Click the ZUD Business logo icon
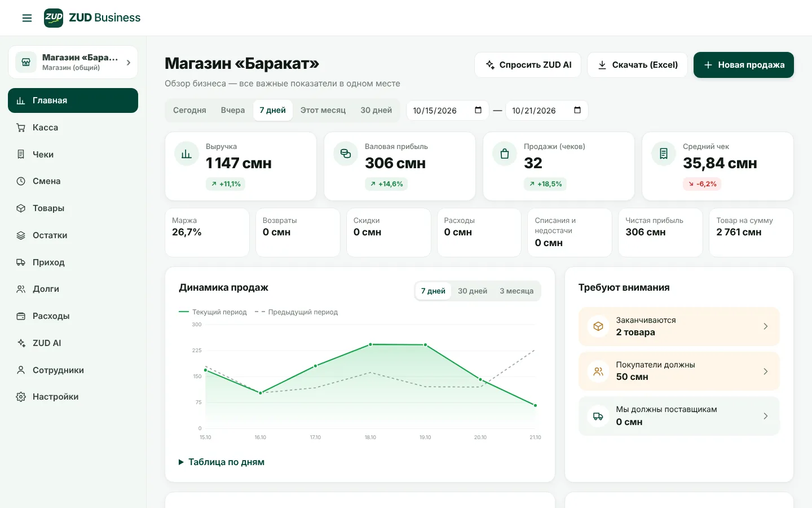This screenshot has height=508, width=812. (54, 17)
